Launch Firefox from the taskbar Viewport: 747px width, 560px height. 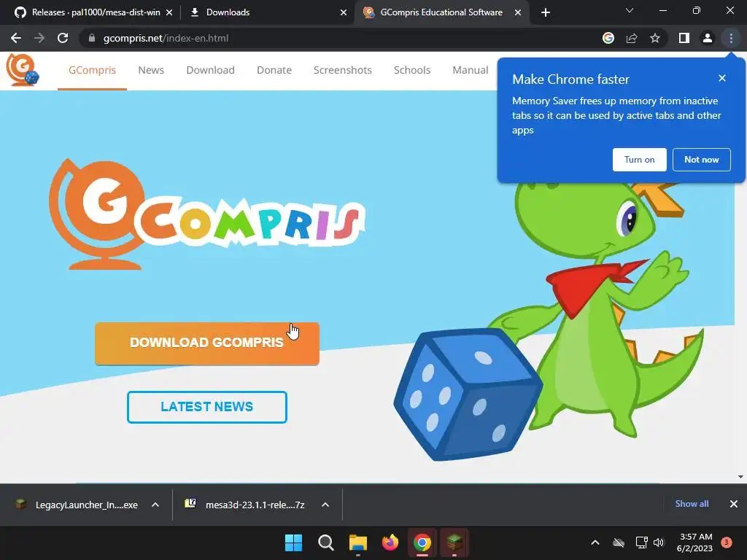coord(390,542)
